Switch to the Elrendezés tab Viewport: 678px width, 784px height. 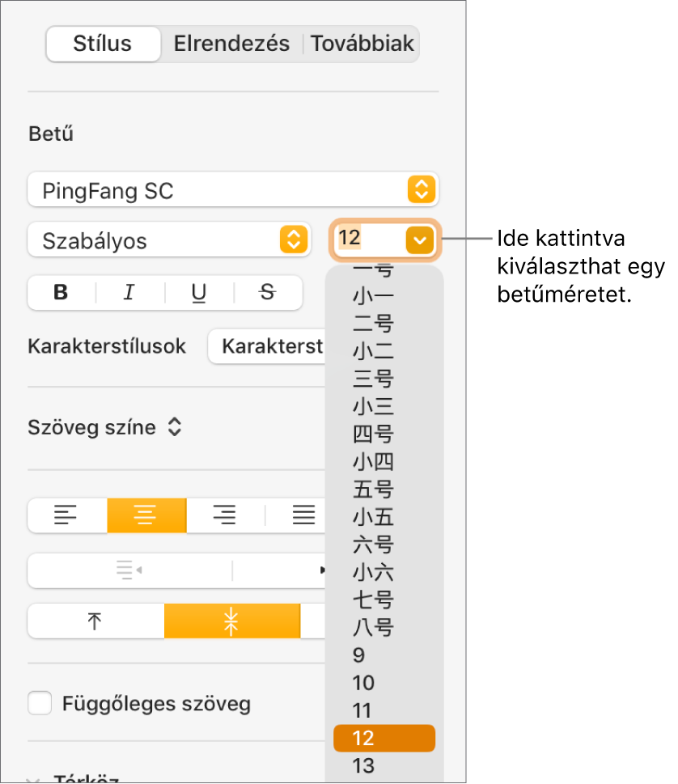click(231, 44)
